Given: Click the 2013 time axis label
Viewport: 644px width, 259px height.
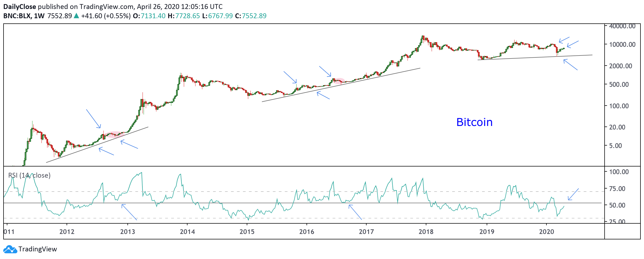Looking at the screenshot, I should click(128, 232).
